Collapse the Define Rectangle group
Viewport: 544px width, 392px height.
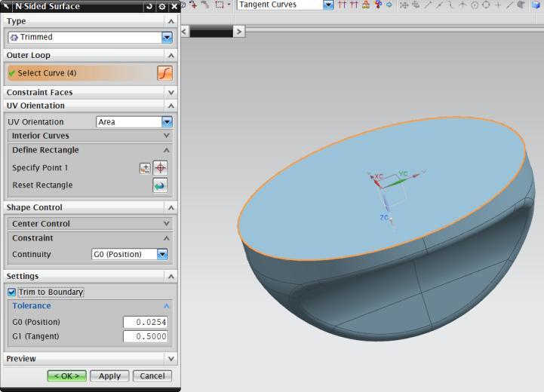point(167,150)
